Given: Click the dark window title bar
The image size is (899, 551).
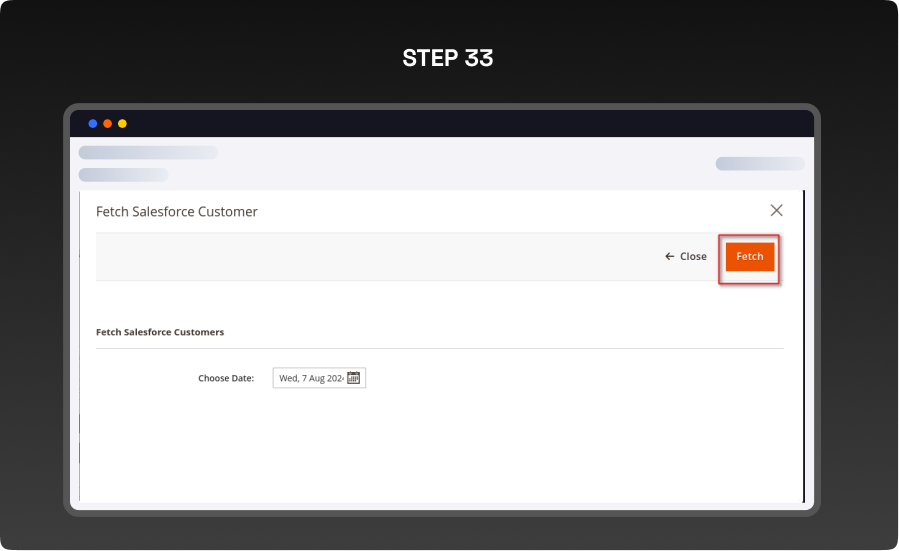Looking at the screenshot, I should [450, 123].
